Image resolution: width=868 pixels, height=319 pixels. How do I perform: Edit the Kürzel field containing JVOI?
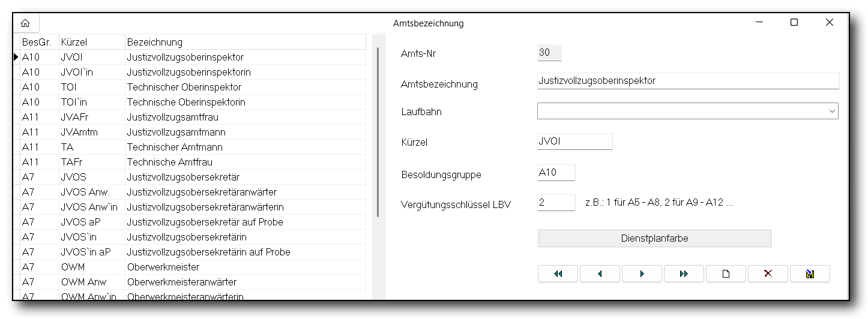point(575,142)
